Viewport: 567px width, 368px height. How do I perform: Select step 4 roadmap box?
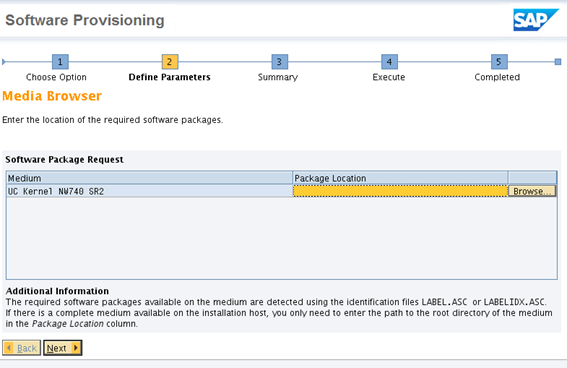click(x=389, y=62)
